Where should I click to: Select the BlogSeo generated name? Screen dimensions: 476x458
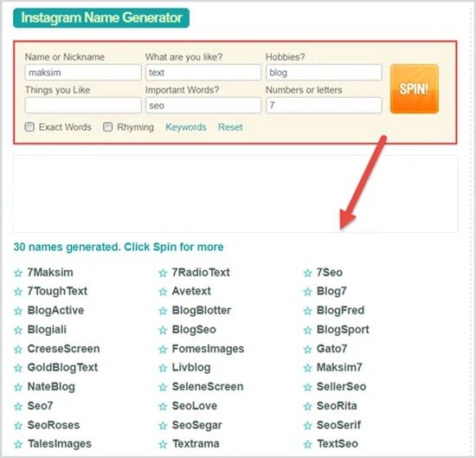(194, 330)
